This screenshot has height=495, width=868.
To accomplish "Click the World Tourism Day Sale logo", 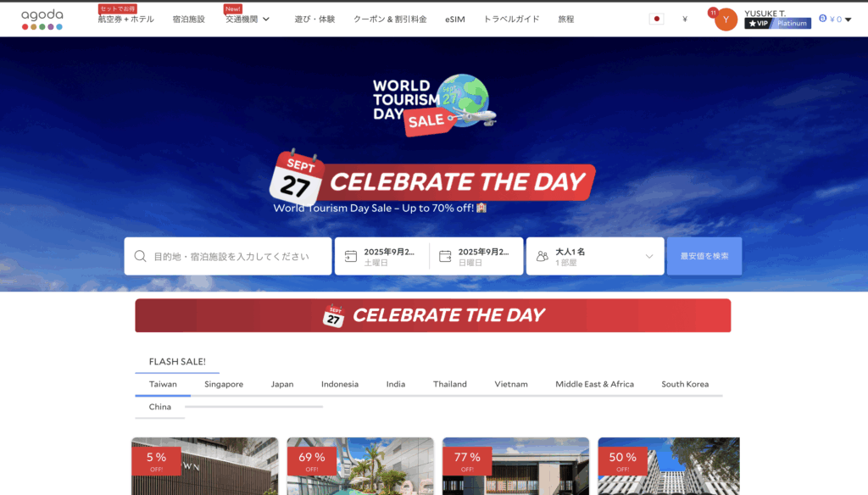I will click(434, 104).
